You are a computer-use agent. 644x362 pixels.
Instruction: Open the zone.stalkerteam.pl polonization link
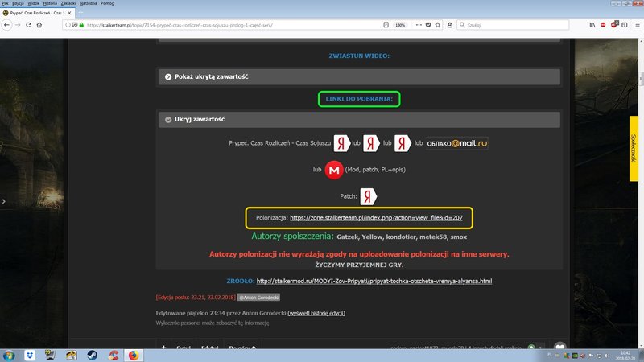pos(377,218)
